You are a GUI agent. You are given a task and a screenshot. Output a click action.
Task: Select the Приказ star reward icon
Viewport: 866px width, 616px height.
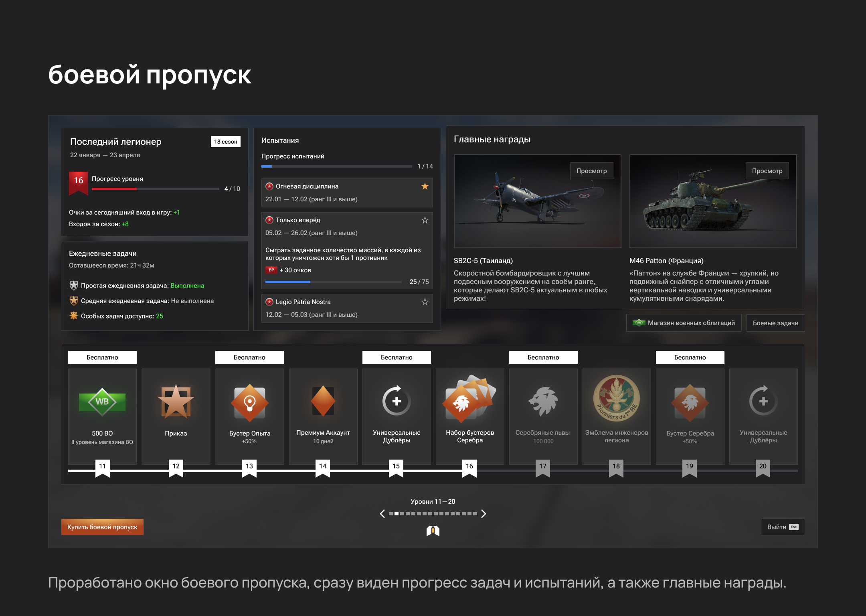(176, 402)
